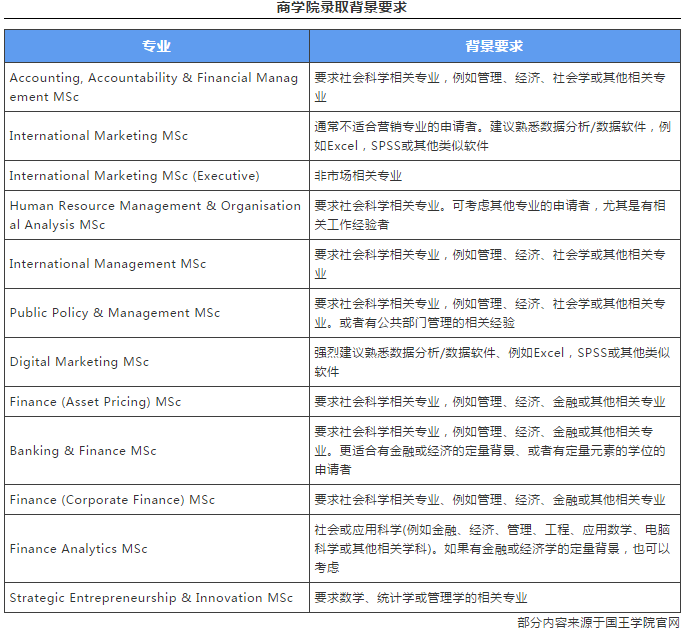Click the Digital Marketing MSc programme

coord(80,362)
